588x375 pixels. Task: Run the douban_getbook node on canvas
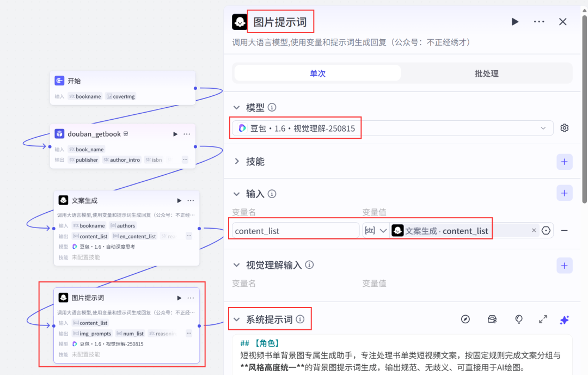(175, 134)
